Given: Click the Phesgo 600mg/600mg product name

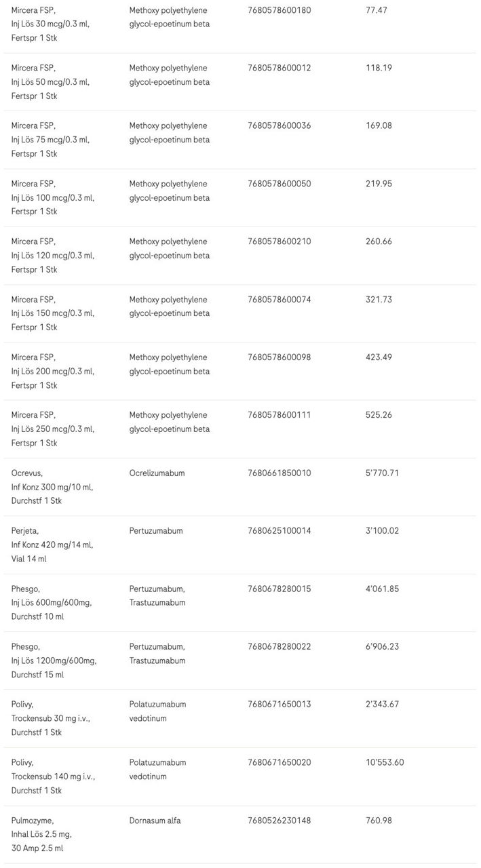Looking at the screenshot, I should click(x=52, y=602).
